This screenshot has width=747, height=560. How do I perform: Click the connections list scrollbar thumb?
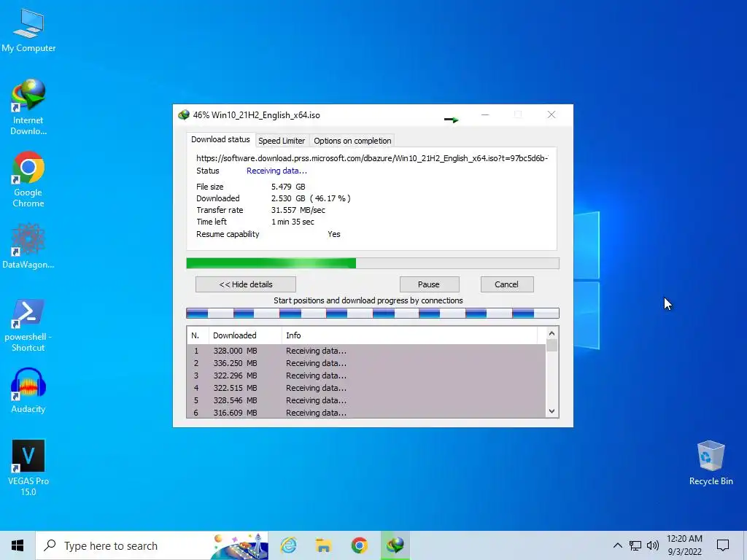551,345
